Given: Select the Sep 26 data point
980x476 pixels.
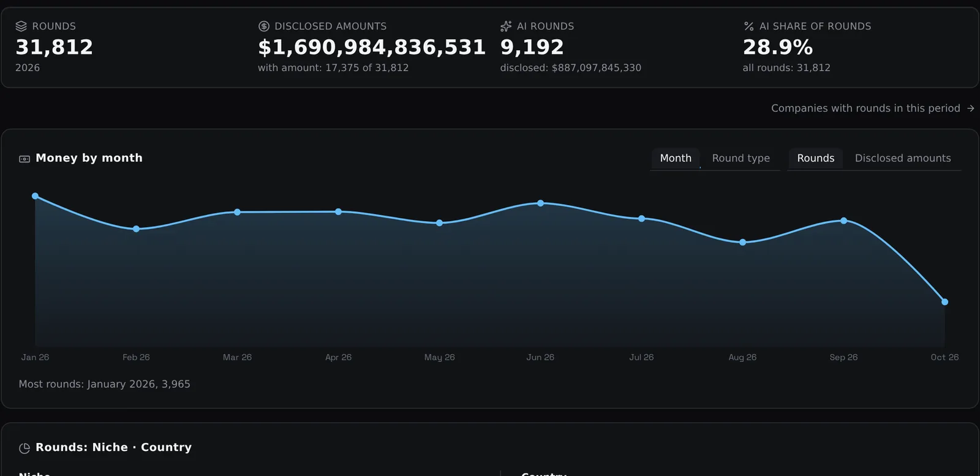Looking at the screenshot, I should [843, 221].
